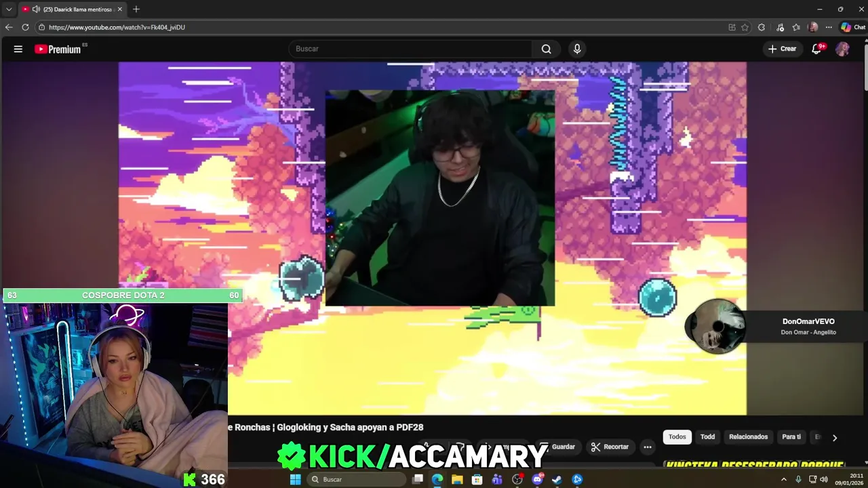This screenshot has height=488, width=868.
Task: Click the Recortar clip button
Action: [610, 447]
